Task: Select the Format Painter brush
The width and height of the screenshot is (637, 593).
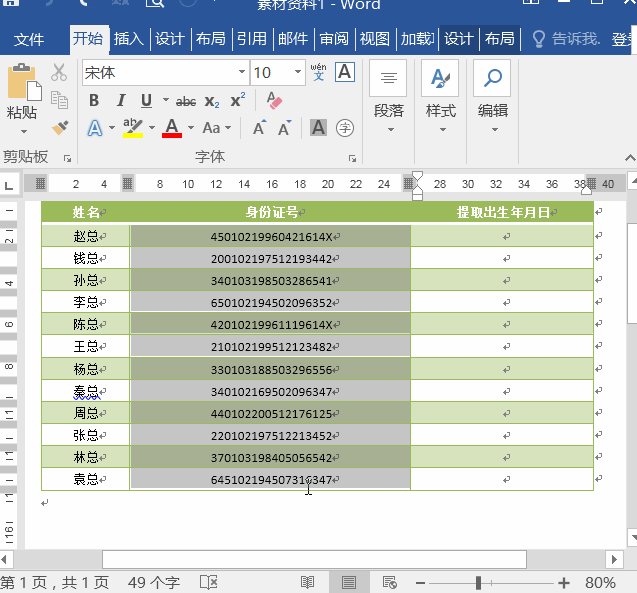Action: click(60, 128)
